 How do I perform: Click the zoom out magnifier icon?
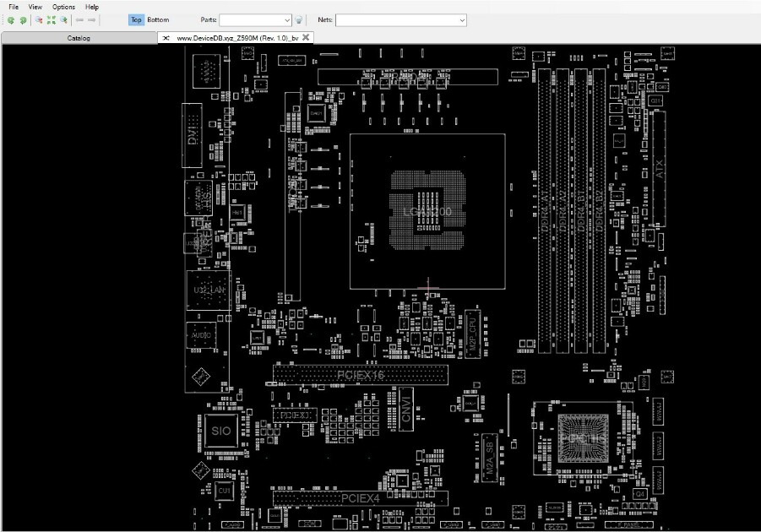pos(38,20)
